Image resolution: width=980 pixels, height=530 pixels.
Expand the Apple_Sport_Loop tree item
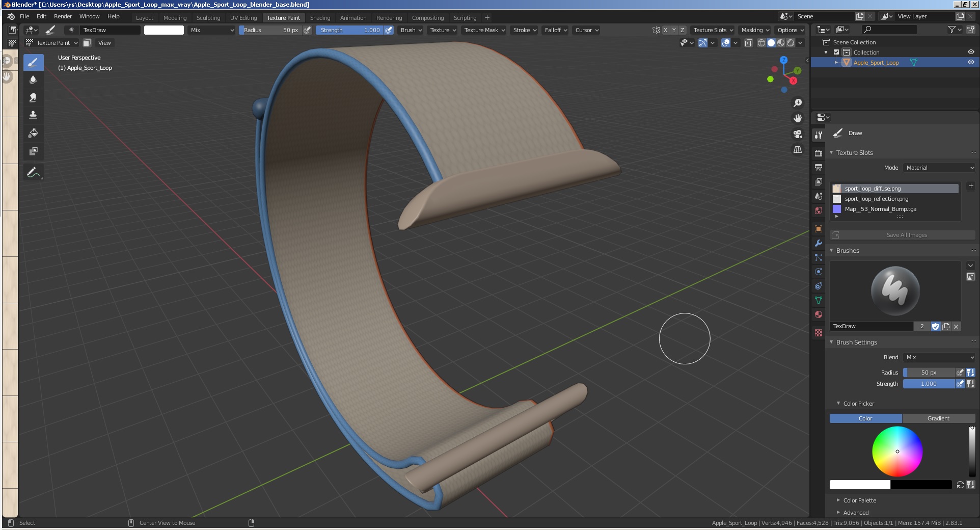(836, 62)
